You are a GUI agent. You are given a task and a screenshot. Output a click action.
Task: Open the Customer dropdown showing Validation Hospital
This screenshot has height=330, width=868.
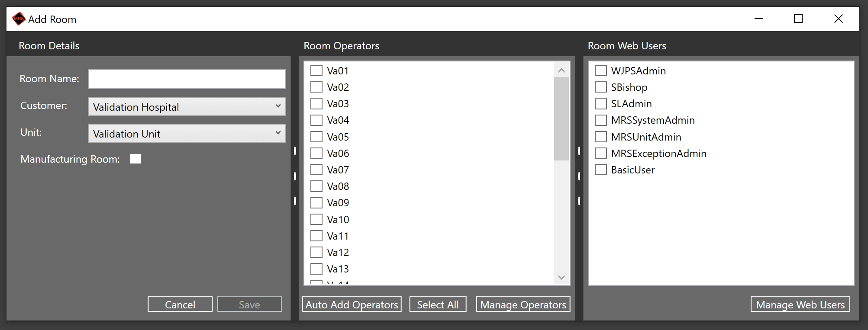(187, 106)
